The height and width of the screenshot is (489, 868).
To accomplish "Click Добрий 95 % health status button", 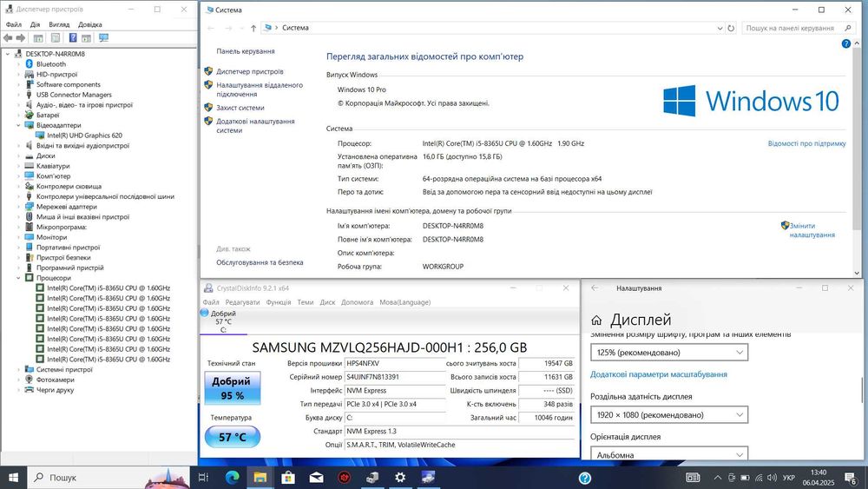I will [232, 388].
